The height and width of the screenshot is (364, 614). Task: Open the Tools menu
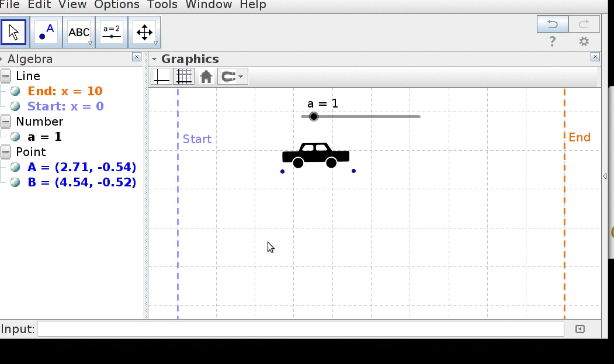click(162, 5)
